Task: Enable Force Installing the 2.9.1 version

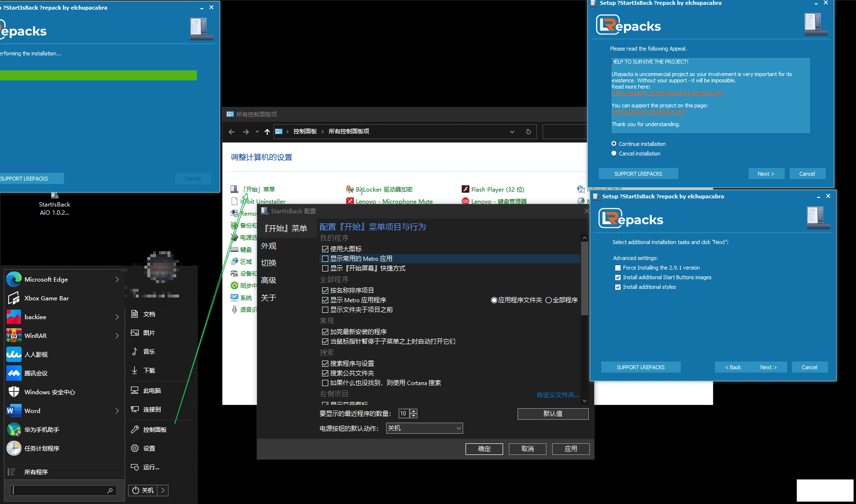Action: pos(618,268)
